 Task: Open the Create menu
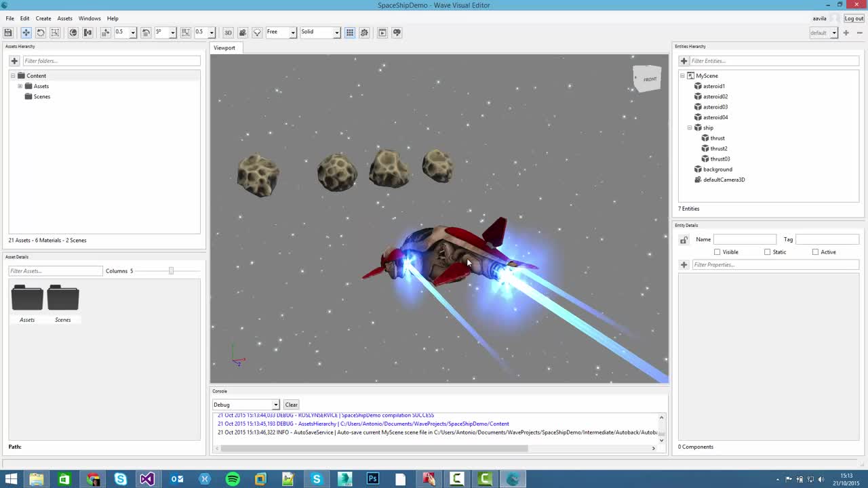pos(43,18)
